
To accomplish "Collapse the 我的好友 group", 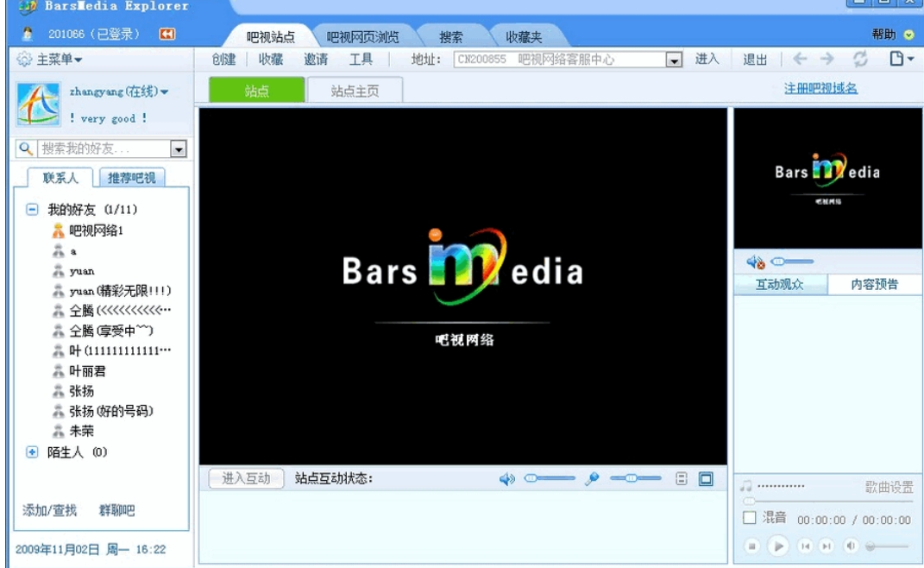I will (x=32, y=210).
